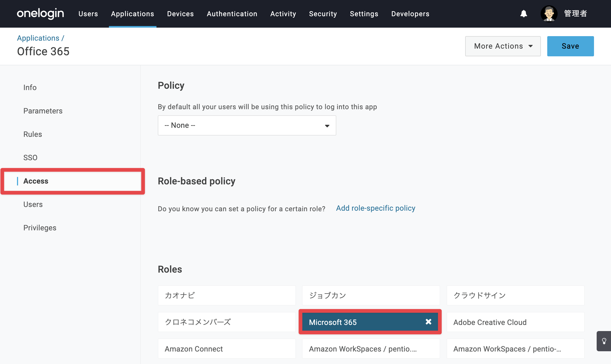Screen dimensions: 611x364
Task: Switch to the Parameters tab
Action: [43, 111]
